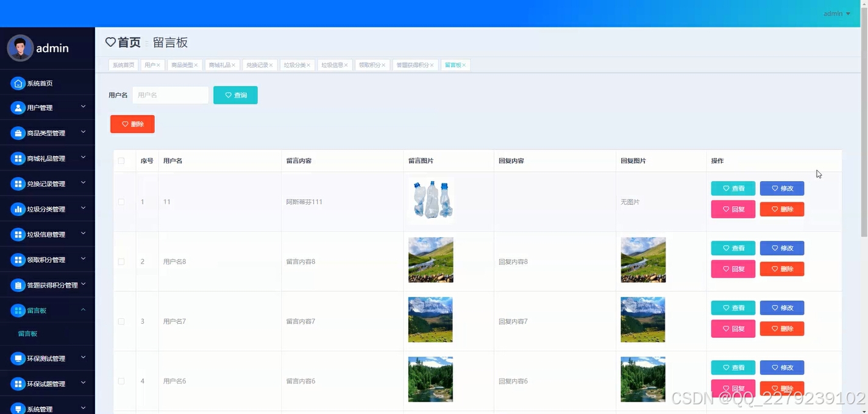
Task: Select the checkbox beside 用户名8
Action: point(121,261)
